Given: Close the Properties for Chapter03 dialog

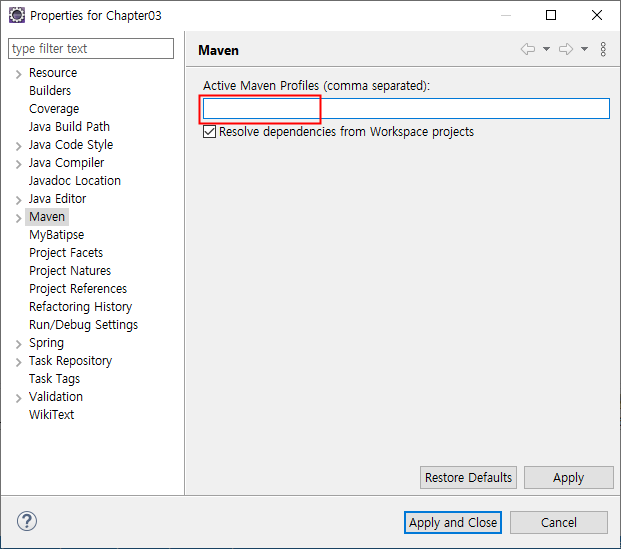Looking at the screenshot, I should tap(596, 15).
